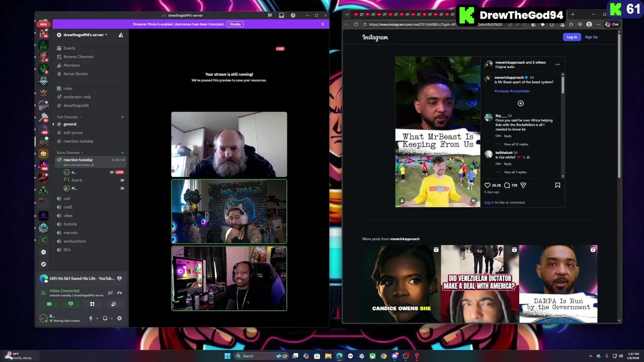Click the browser reload icon
644x362 pixels.
coord(356,24)
